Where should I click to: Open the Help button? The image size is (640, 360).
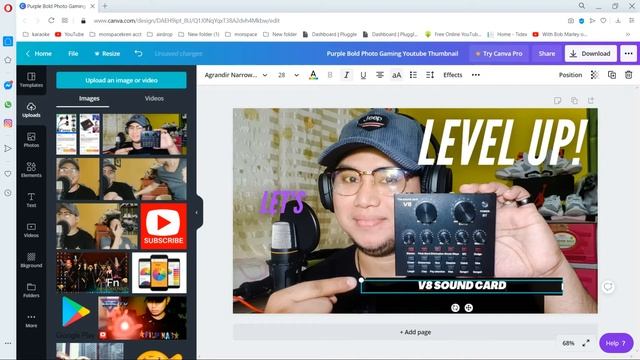point(616,343)
